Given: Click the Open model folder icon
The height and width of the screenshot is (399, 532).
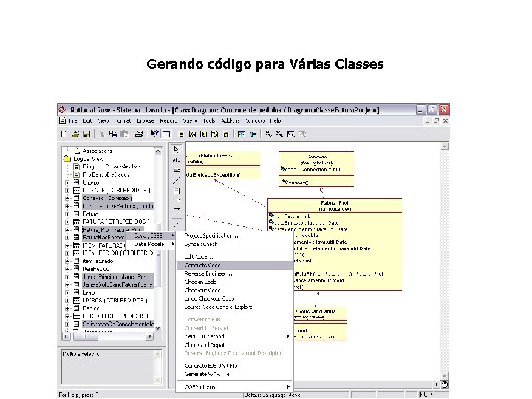Looking at the screenshot, I should [75, 134].
